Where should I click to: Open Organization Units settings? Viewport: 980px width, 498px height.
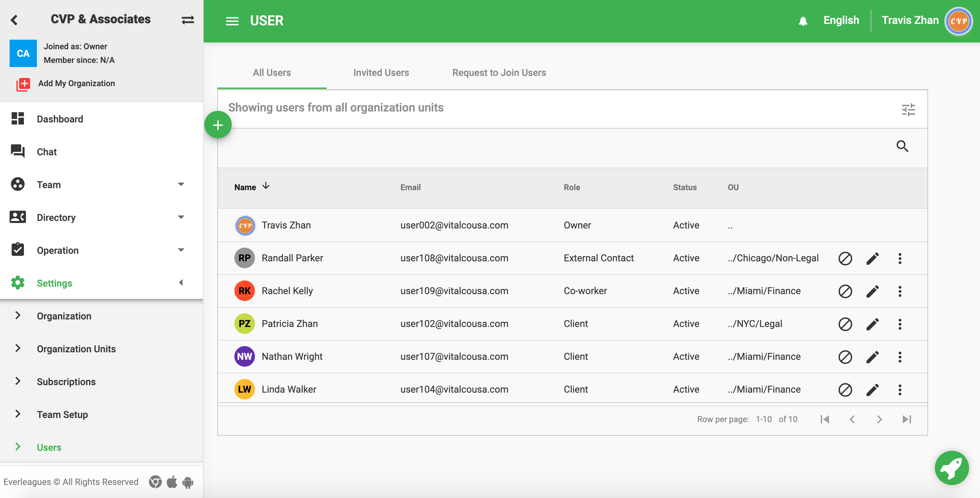click(x=76, y=349)
